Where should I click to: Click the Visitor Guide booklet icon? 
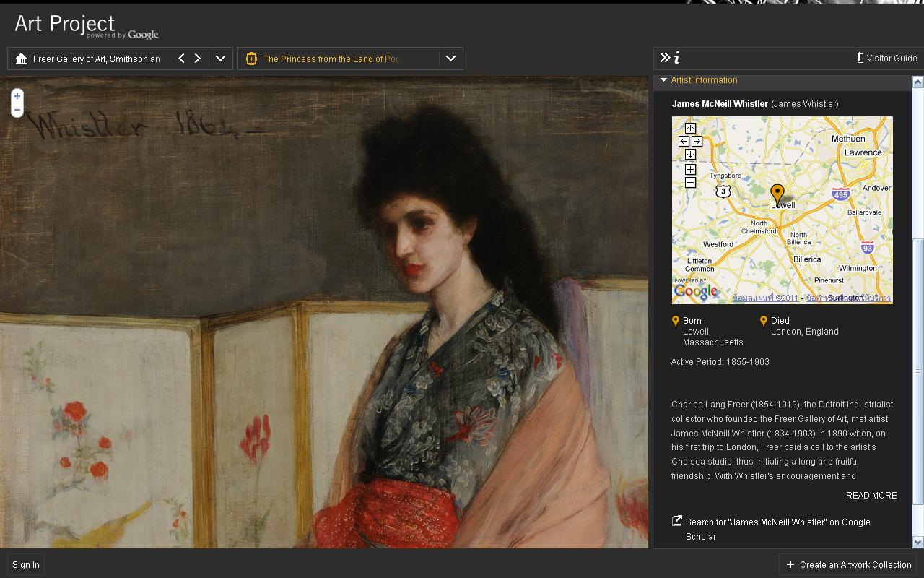point(860,58)
